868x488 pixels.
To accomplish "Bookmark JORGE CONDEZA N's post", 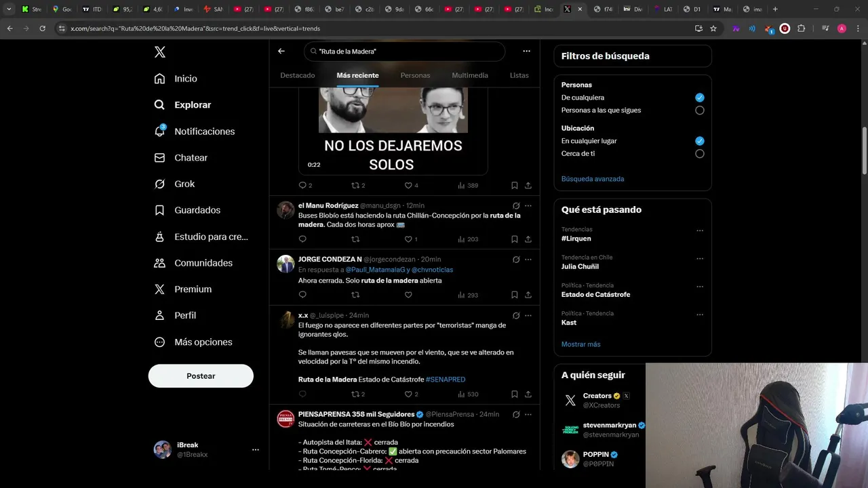I will pyautogui.click(x=515, y=295).
